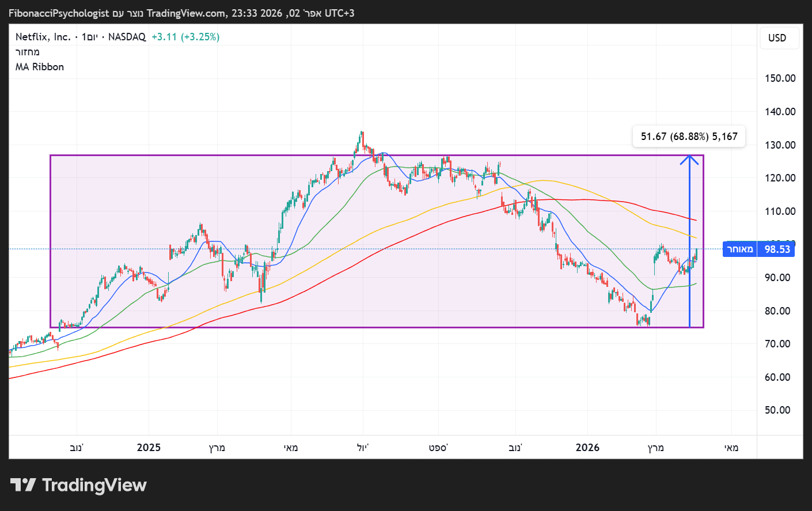The width and height of the screenshot is (812, 511).
Task: Click the ספט' time axis label
Action: (438, 448)
